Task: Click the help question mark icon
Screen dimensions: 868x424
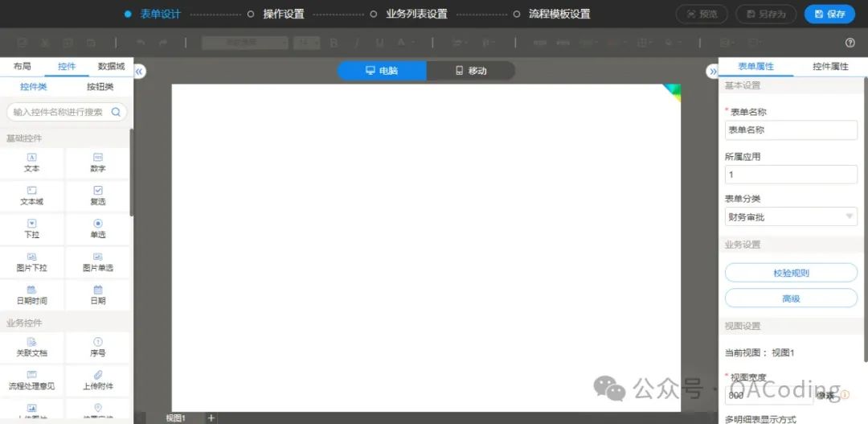Action: (850, 43)
